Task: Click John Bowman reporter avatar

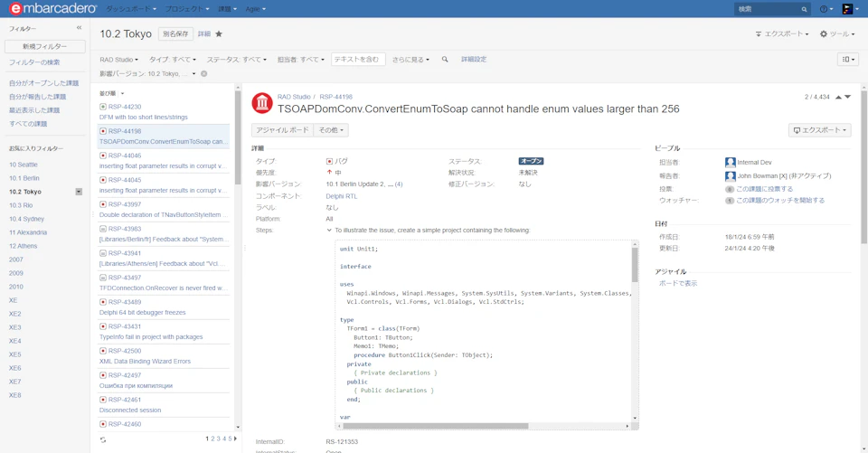Action: pos(731,176)
